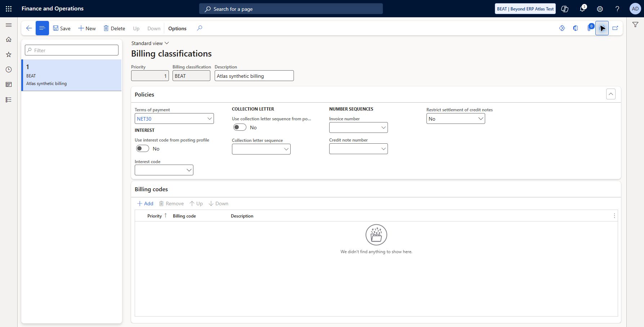The width and height of the screenshot is (644, 327).
Task: Click the Billing code column header
Action: coord(184,216)
